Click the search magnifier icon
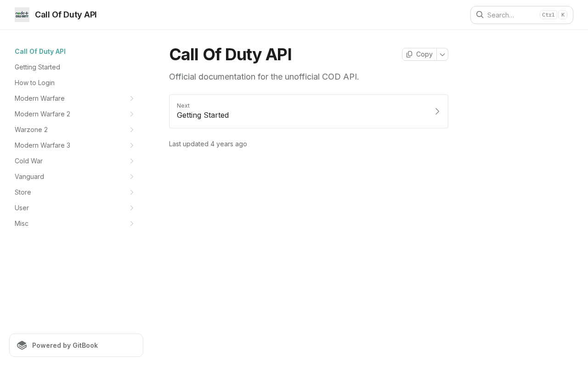Screen dimensions: 588x368 coord(480,15)
